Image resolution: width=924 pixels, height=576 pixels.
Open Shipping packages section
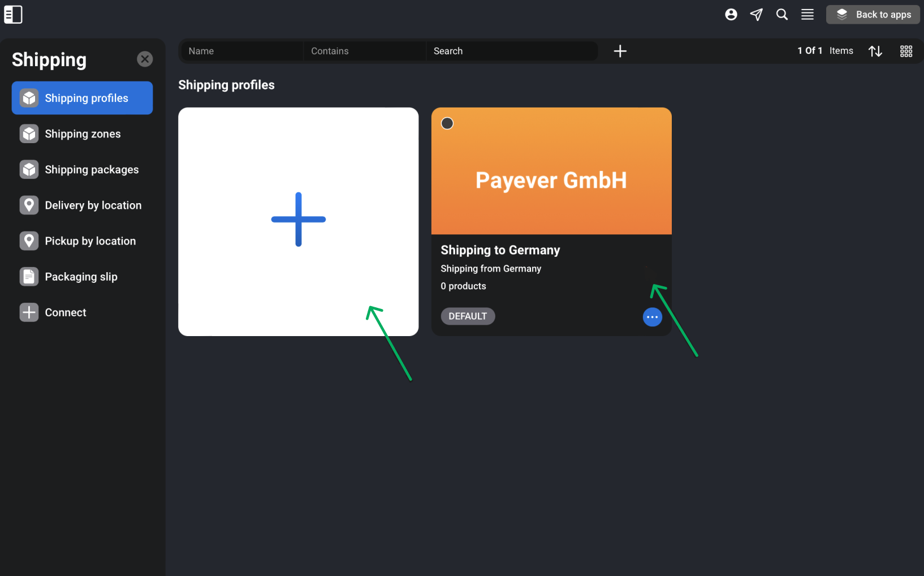click(82, 169)
